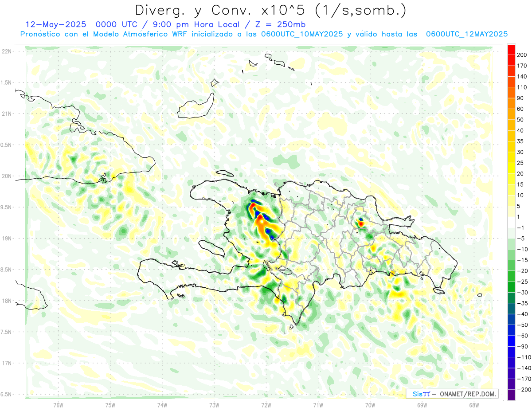Click the '200' value on the color scale
Viewport: 532px width, 411px height.
click(521, 55)
